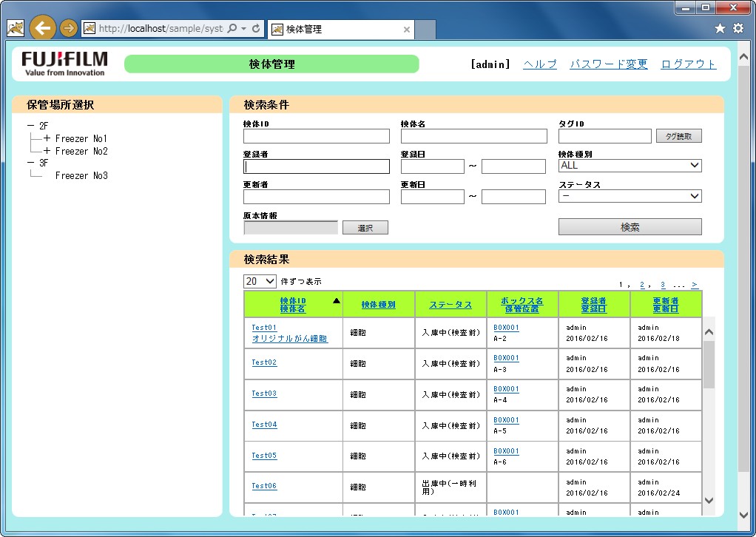Collapse the 2F tree node
This screenshot has height=537, width=756.
point(31,126)
